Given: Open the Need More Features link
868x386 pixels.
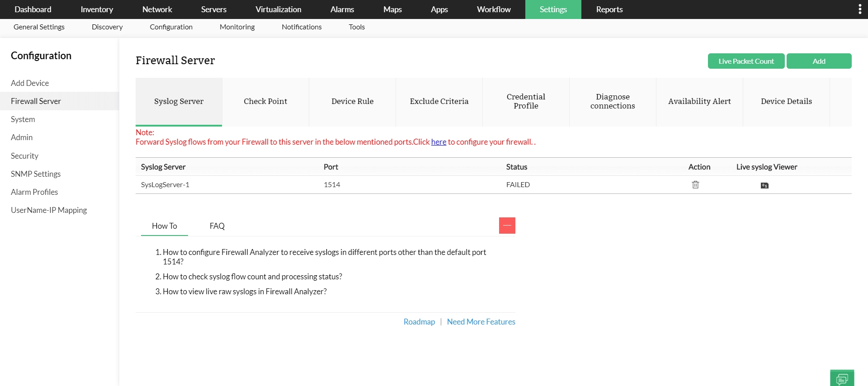Looking at the screenshot, I should pyautogui.click(x=481, y=322).
